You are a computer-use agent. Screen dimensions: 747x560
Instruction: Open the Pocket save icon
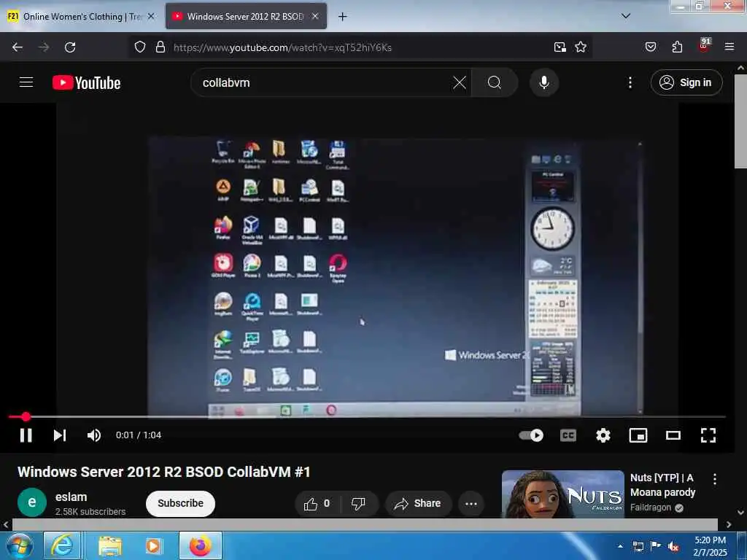pos(651,47)
